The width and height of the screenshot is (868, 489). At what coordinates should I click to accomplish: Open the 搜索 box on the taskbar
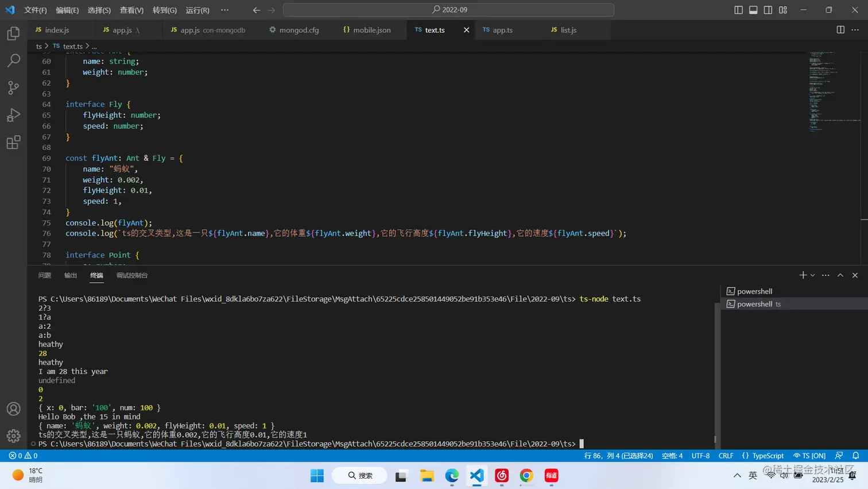point(361,476)
